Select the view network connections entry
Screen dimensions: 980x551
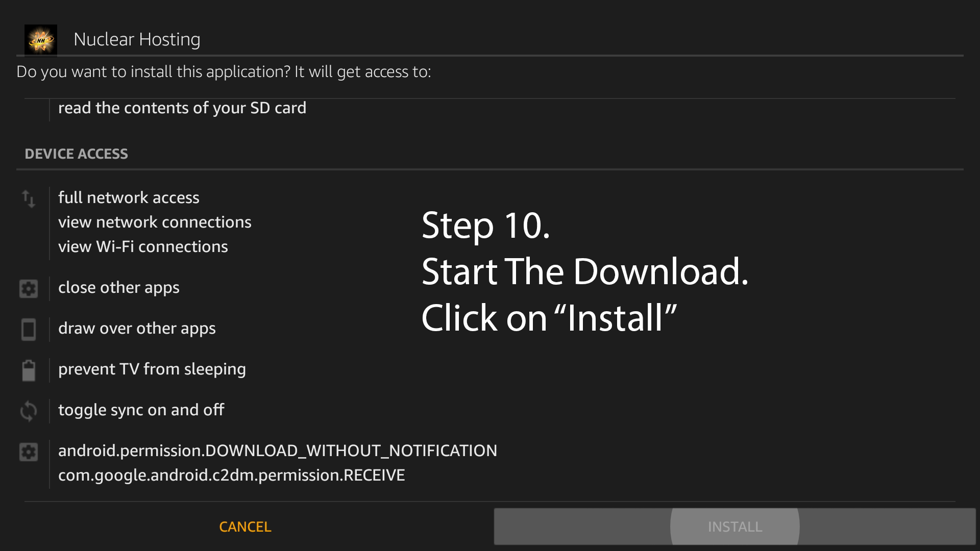click(x=155, y=222)
